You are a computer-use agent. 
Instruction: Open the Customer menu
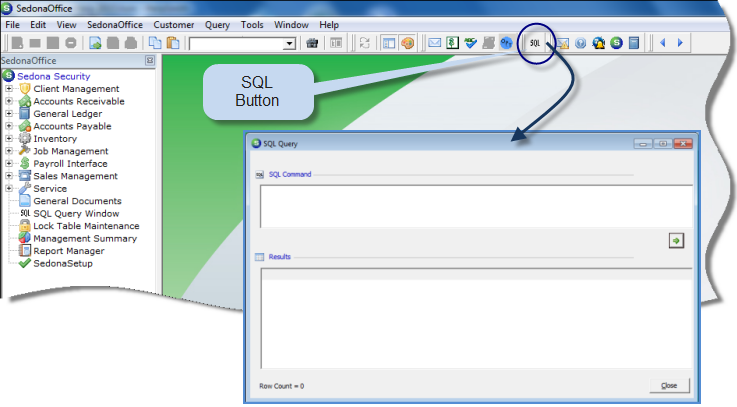coord(173,25)
